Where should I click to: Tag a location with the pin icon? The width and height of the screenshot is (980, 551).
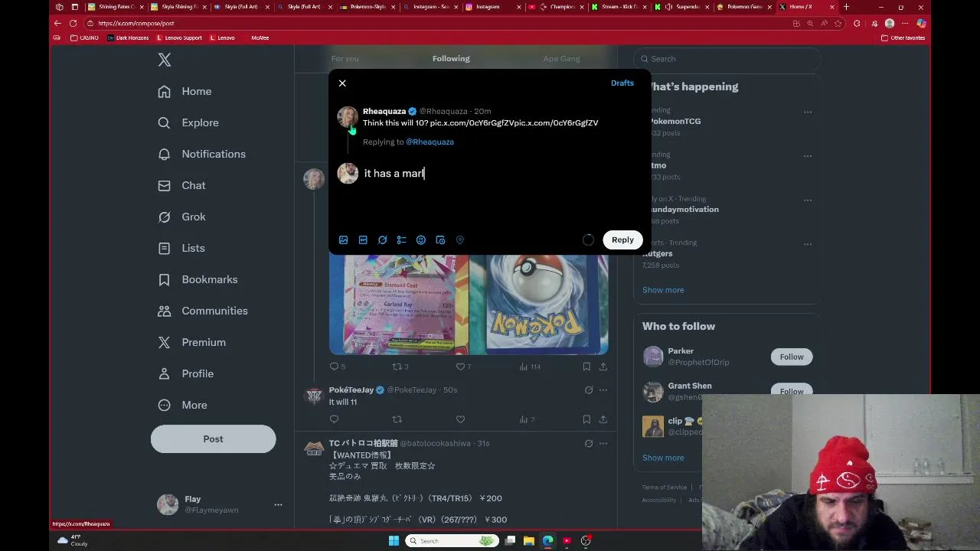coord(460,240)
